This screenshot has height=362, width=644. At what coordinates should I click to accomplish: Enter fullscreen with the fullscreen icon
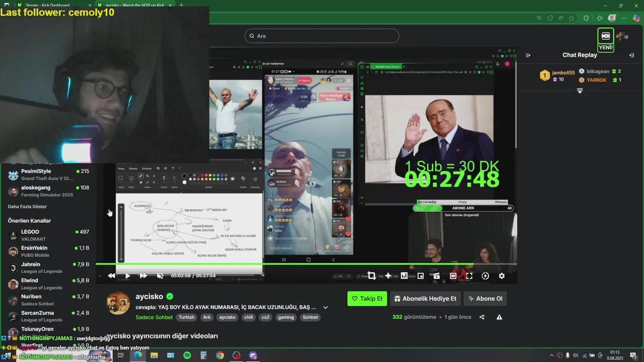pos(469,276)
